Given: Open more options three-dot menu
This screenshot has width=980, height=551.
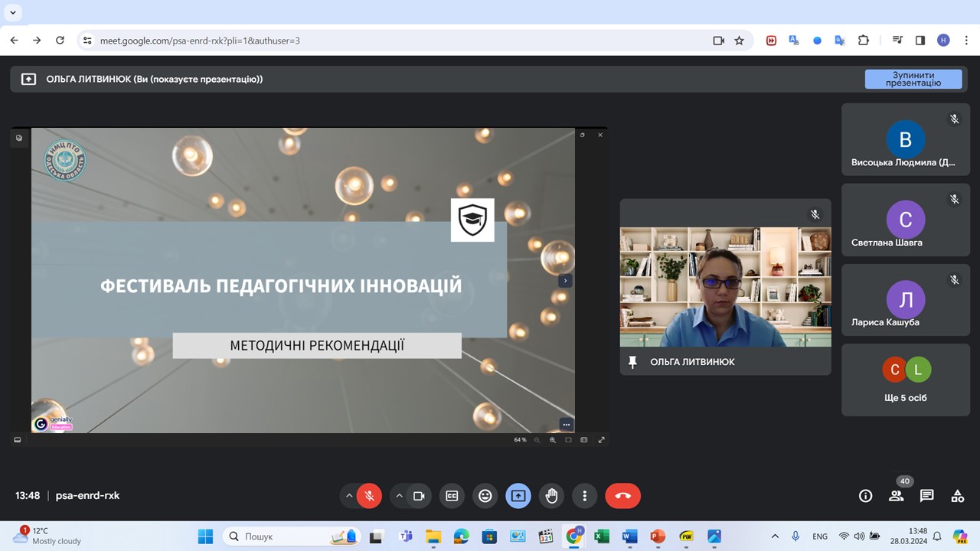Looking at the screenshot, I should coord(584,496).
